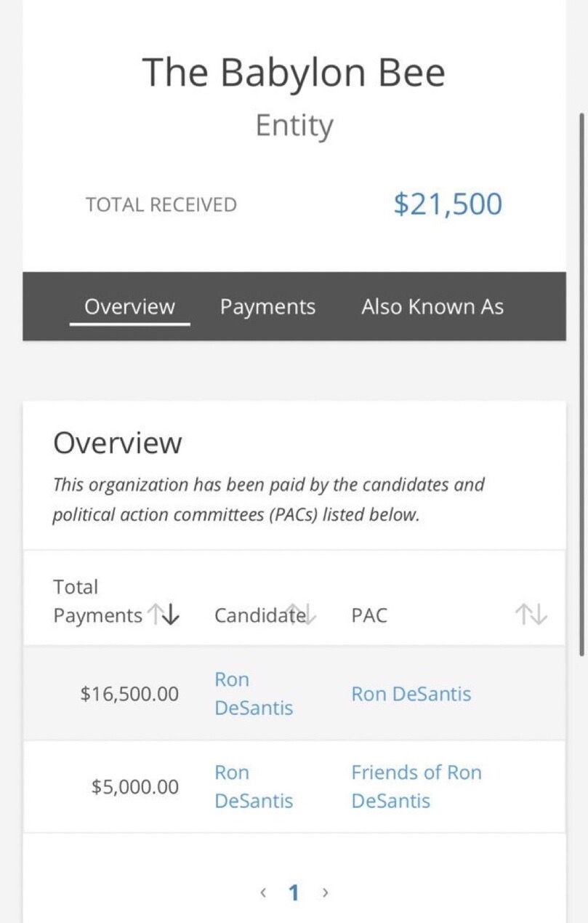Open Ron DeSantis candidate link in $5,000 row
This screenshot has width=588, height=923.
point(254,787)
